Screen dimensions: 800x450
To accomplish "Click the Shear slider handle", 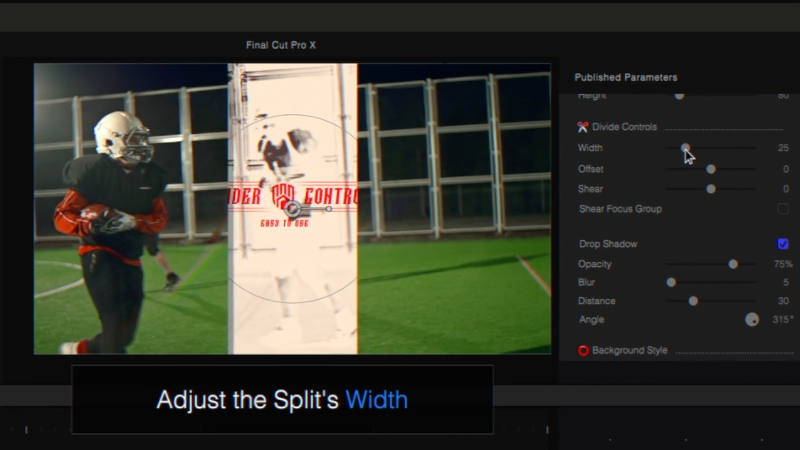I will (711, 189).
